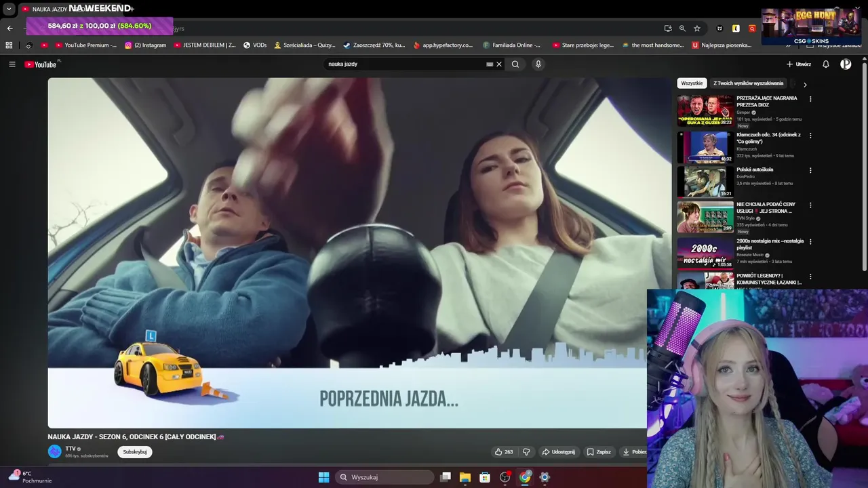
Task: Go back with browser back arrow
Action: pyautogui.click(x=9, y=28)
